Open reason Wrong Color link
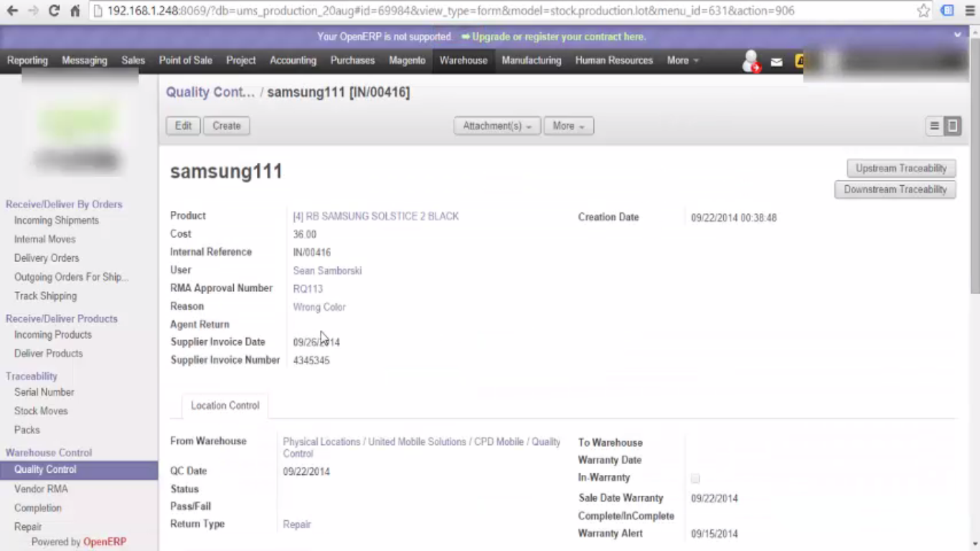The width and height of the screenshot is (980, 551). point(319,306)
